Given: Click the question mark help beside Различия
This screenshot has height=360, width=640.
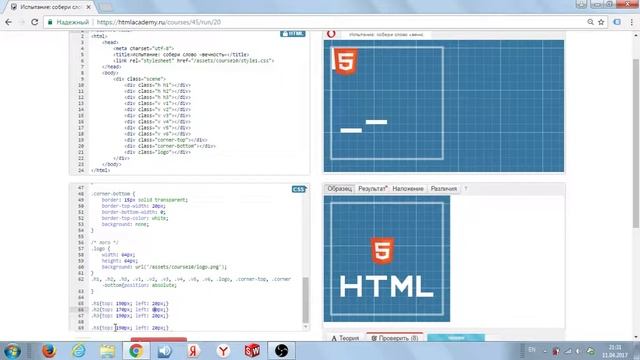Looking at the screenshot, I should coord(466,189).
